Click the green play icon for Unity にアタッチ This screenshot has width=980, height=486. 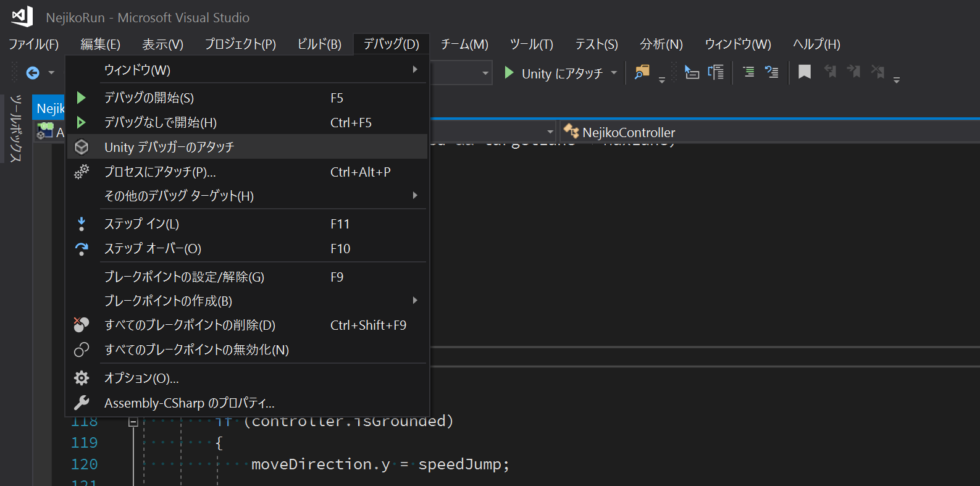pyautogui.click(x=509, y=73)
